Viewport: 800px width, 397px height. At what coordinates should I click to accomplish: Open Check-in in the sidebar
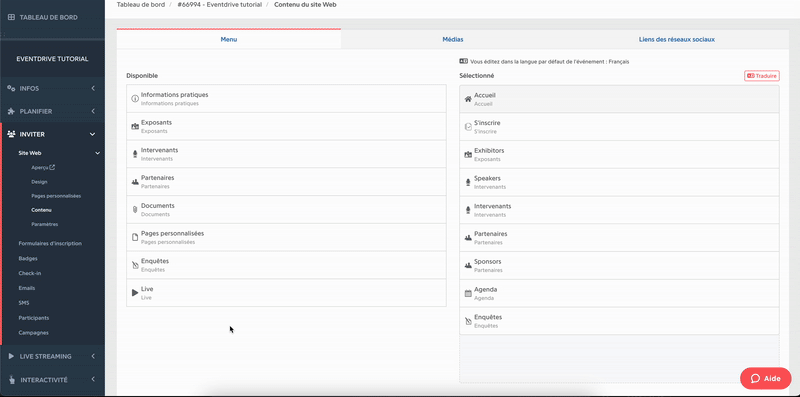(30, 273)
